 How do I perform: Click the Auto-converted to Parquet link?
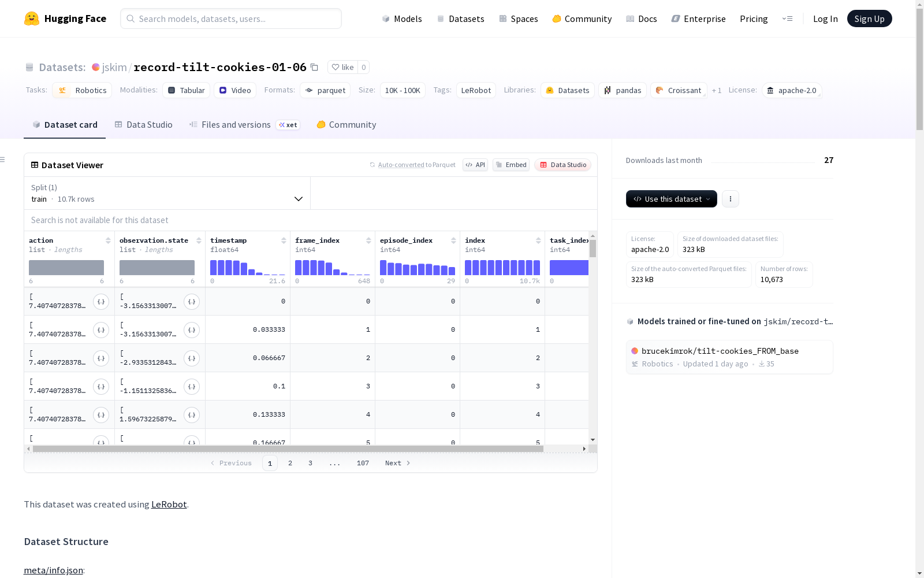[x=417, y=165]
